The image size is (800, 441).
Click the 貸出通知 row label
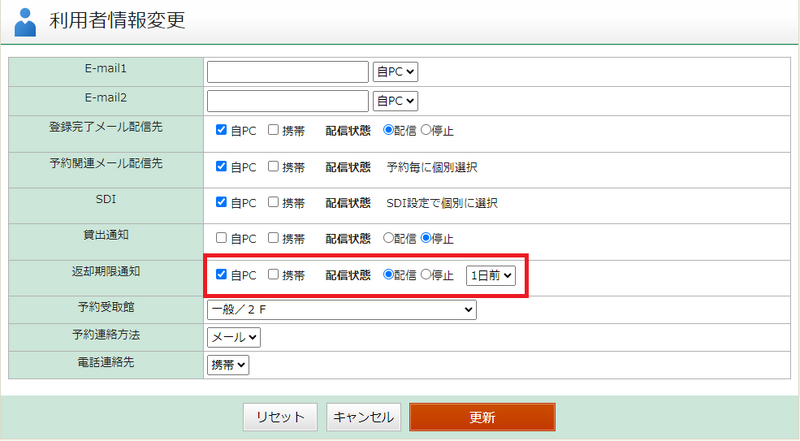tap(106, 235)
